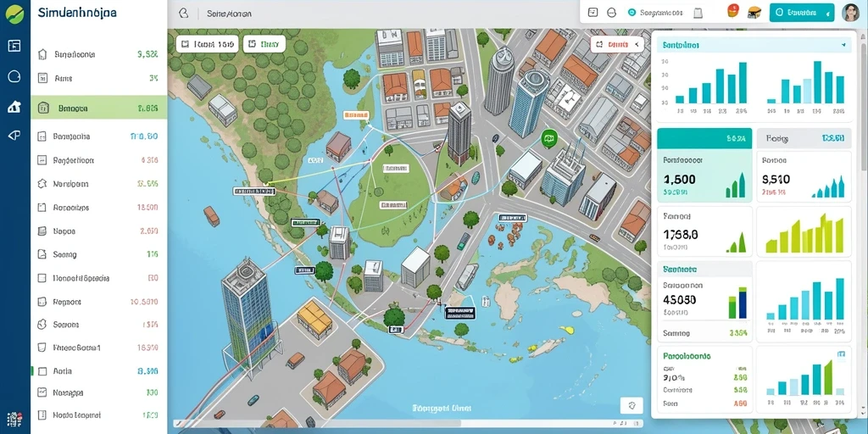This screenshot has width=868, height=434.
Task: Click the orange and black hat icon
Action: point(754,12)
